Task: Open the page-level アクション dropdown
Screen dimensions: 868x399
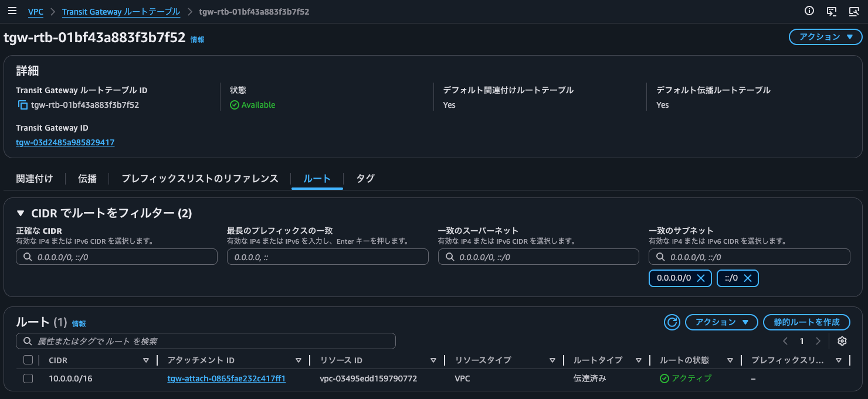Action: point(825,36)
